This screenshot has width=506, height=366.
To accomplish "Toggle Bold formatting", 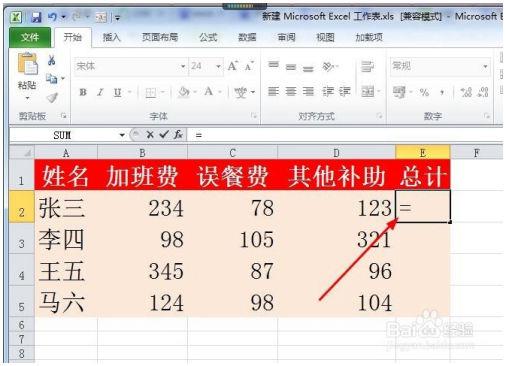I will coord(83,92).
